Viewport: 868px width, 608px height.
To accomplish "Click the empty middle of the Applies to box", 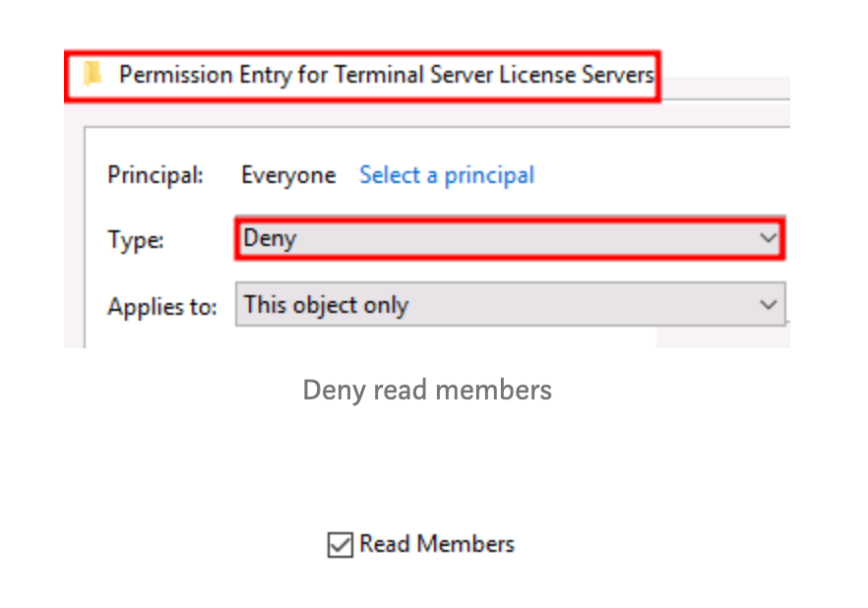I will coord(581,305).
